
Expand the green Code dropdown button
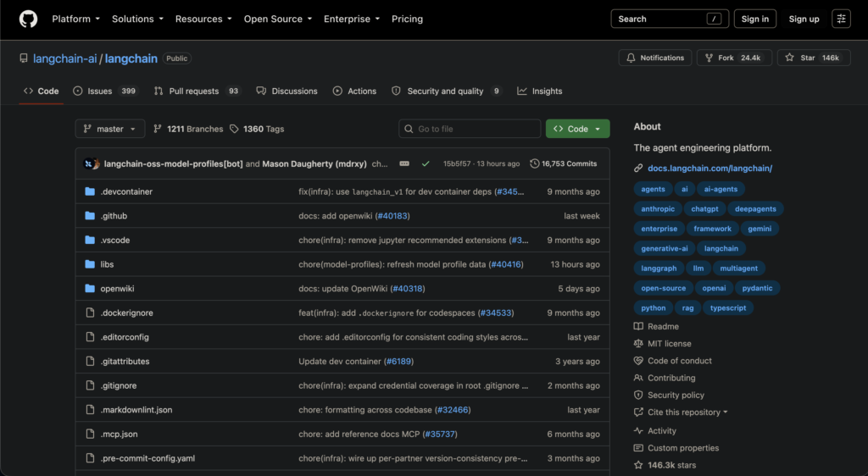(577, 129)
